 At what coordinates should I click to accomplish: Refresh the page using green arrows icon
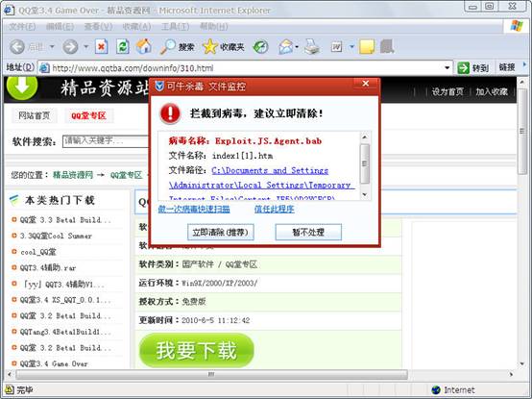click(x=123, y=47)
